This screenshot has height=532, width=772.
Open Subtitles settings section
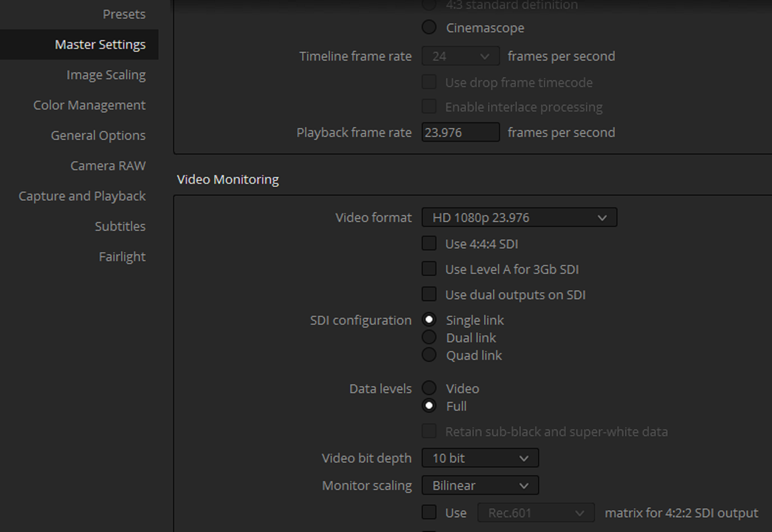(x=120, y=226)
